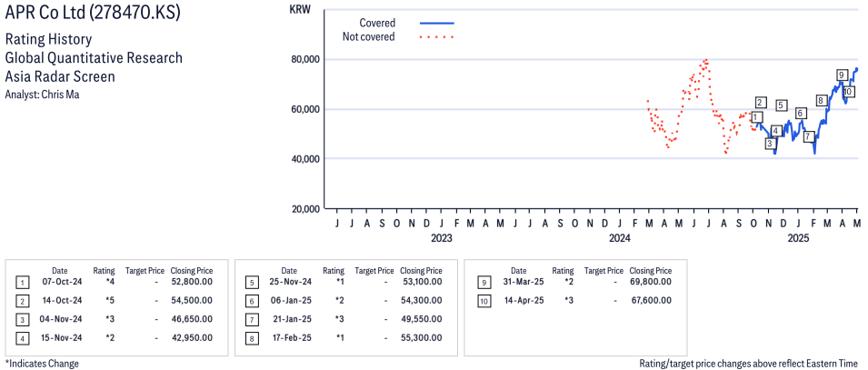Click marker 10 on the chart

pos(847,92)
